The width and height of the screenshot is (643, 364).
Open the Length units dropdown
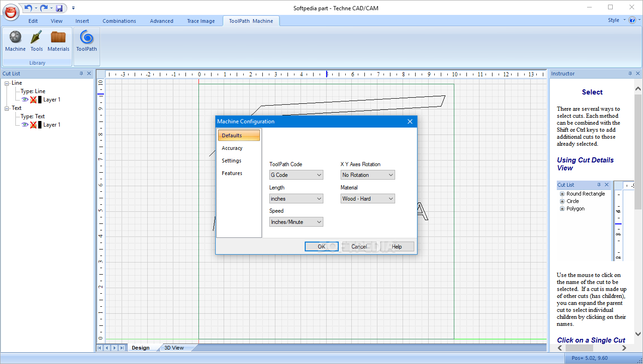pyautogui.click(x=296, y=199)
